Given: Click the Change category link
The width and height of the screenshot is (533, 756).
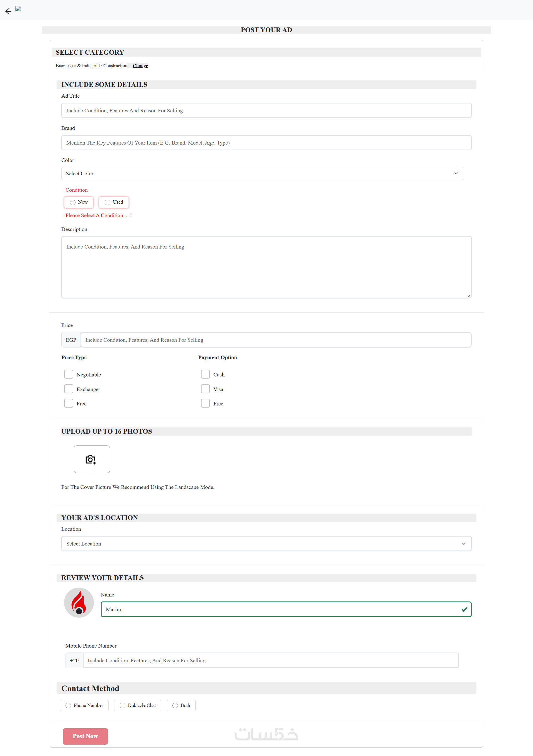Looking at the screenshot, I should tap(140, 66).
